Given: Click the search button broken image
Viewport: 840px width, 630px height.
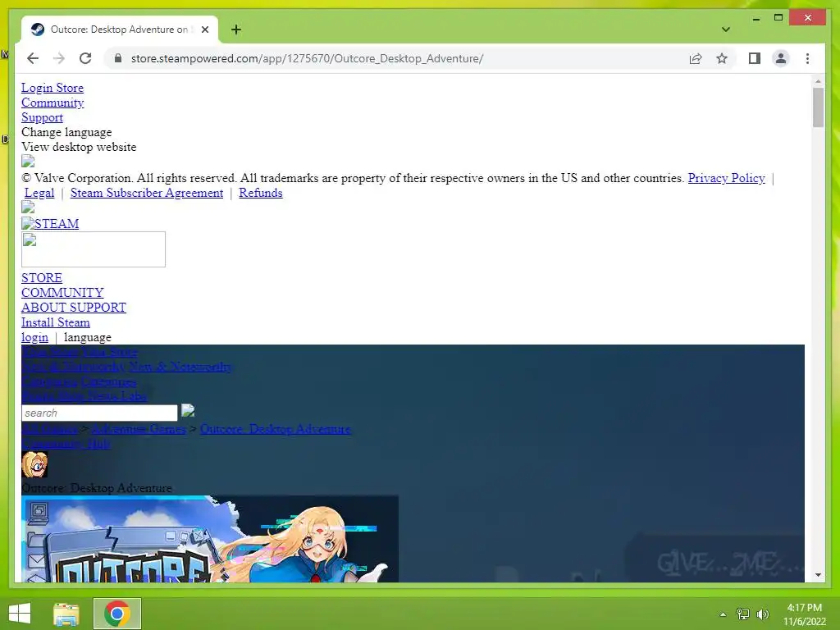Looking at the screenshot, I should 188,410.
